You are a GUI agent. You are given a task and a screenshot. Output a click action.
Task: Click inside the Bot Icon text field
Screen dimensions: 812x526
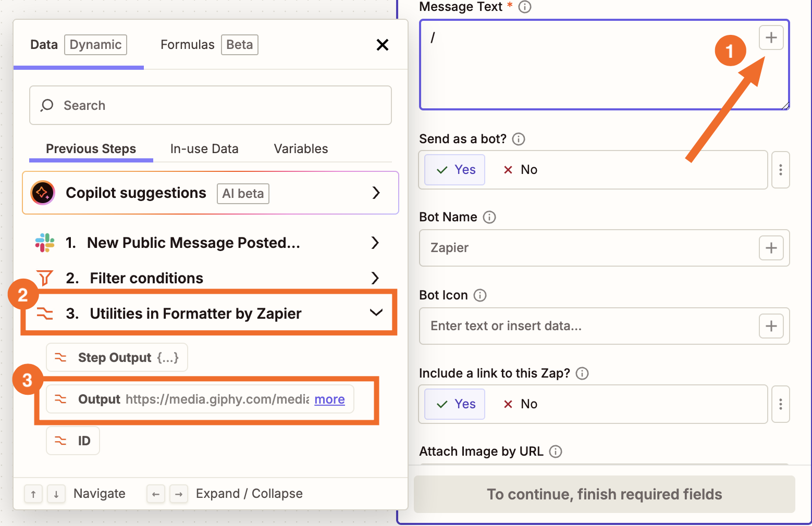[573, 326]
